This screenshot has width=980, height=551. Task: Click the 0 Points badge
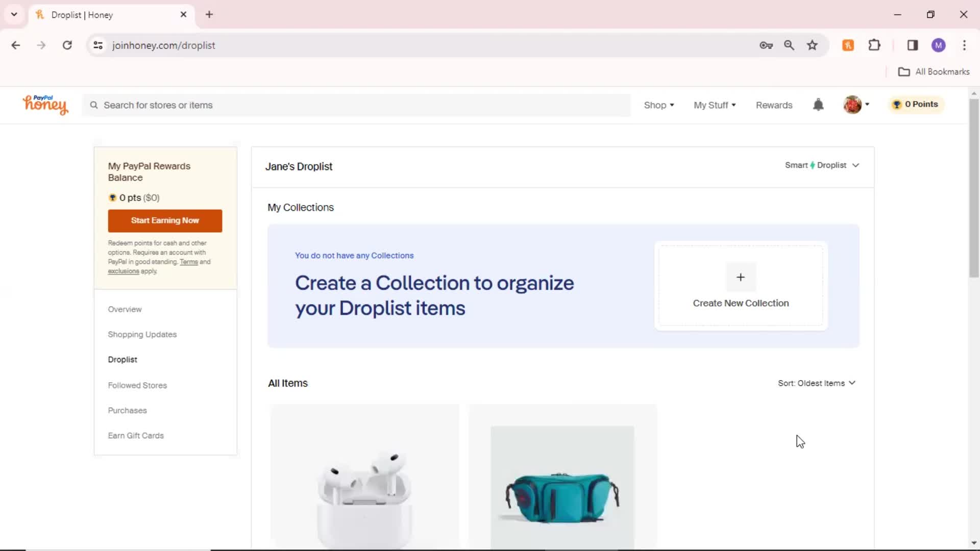coord(916,105)
